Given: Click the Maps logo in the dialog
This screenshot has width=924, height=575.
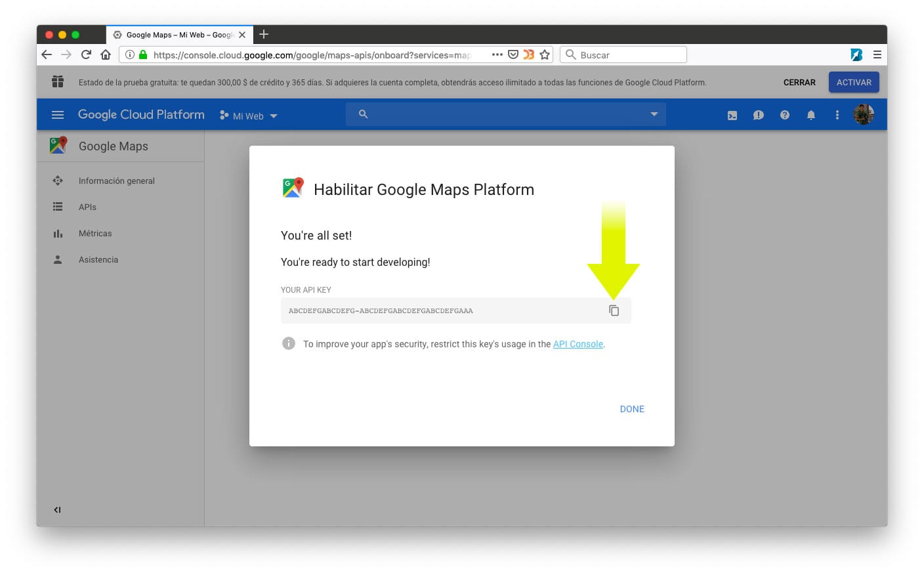Looking at the screenshot, I should coord(293,188).
